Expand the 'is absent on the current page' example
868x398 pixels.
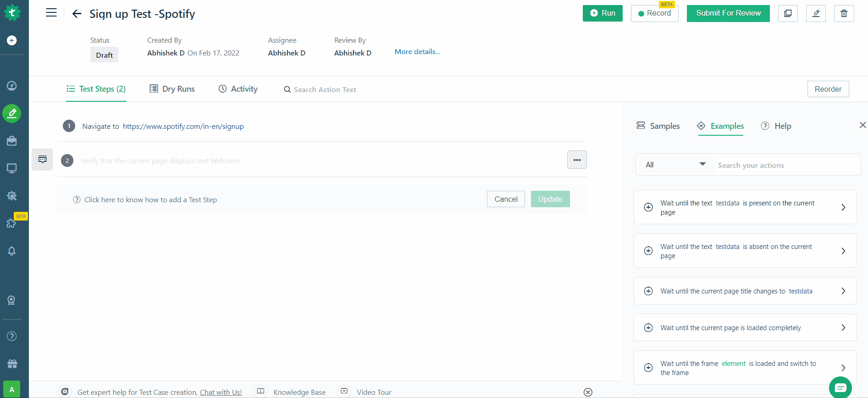coord(843,251)
